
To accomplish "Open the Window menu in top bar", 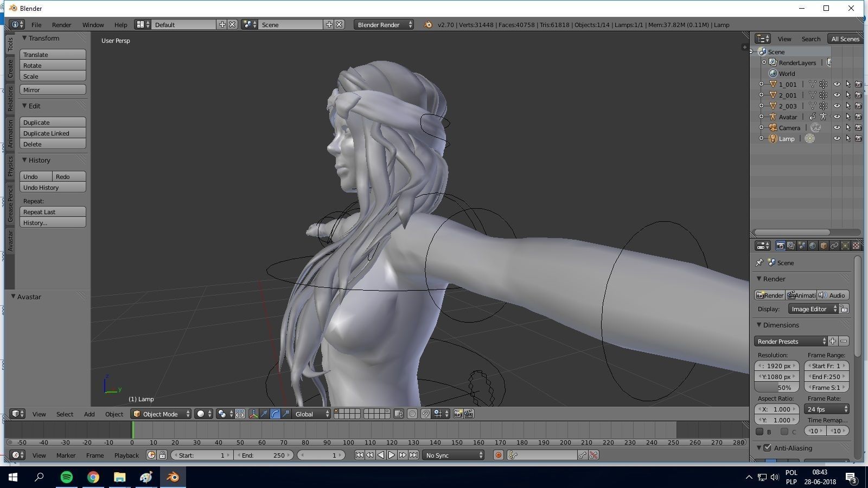I will [x=93, y=24].
